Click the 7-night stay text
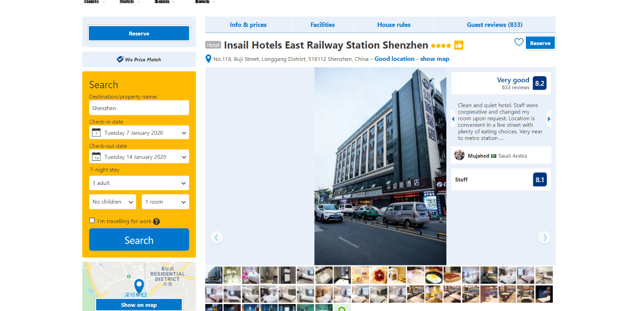Screen dimensions: 644x311 (105, 170)
